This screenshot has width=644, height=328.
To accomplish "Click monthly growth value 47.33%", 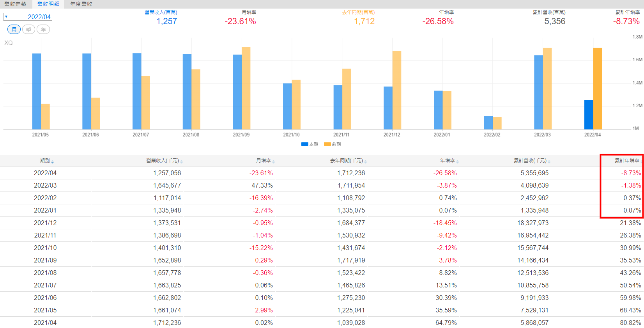I will point(262,185).
